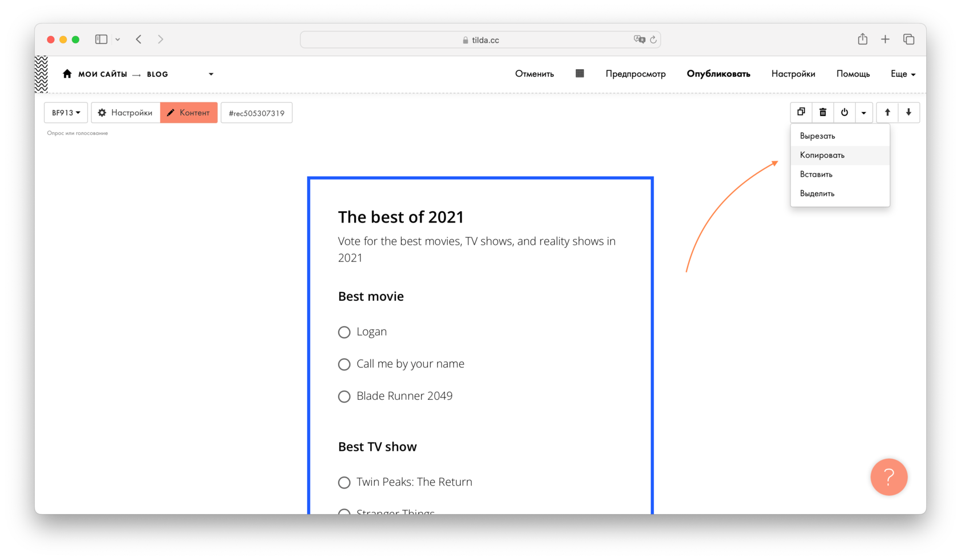
Task: Click the Safari share icon
Action: click(x=863, y=39)
